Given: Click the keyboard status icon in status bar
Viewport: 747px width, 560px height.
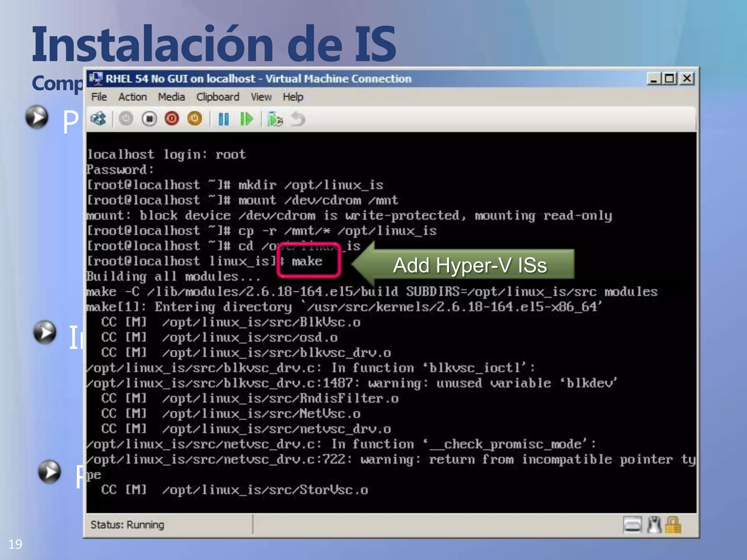Looking at the screenshot, I should pos(632,525).
